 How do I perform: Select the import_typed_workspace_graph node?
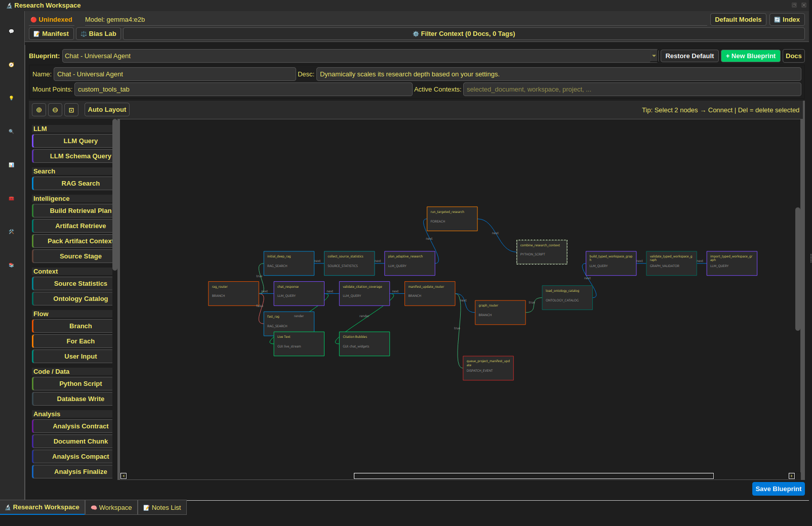pyautogui.click(x=732, y=264)
